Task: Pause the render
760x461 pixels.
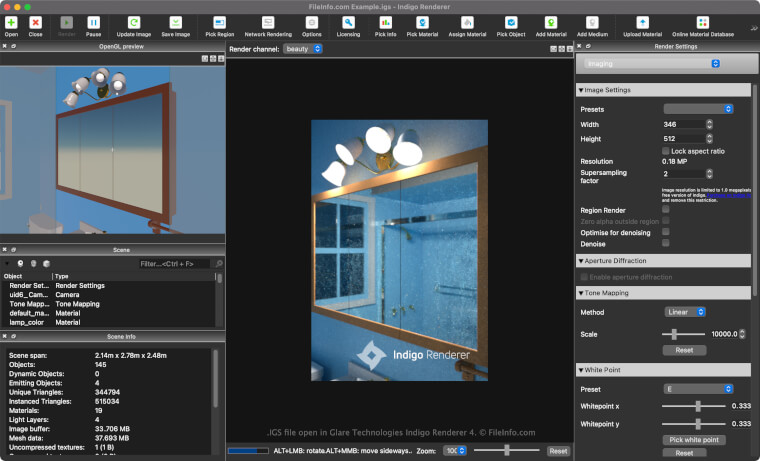Action: pos(93,21)
